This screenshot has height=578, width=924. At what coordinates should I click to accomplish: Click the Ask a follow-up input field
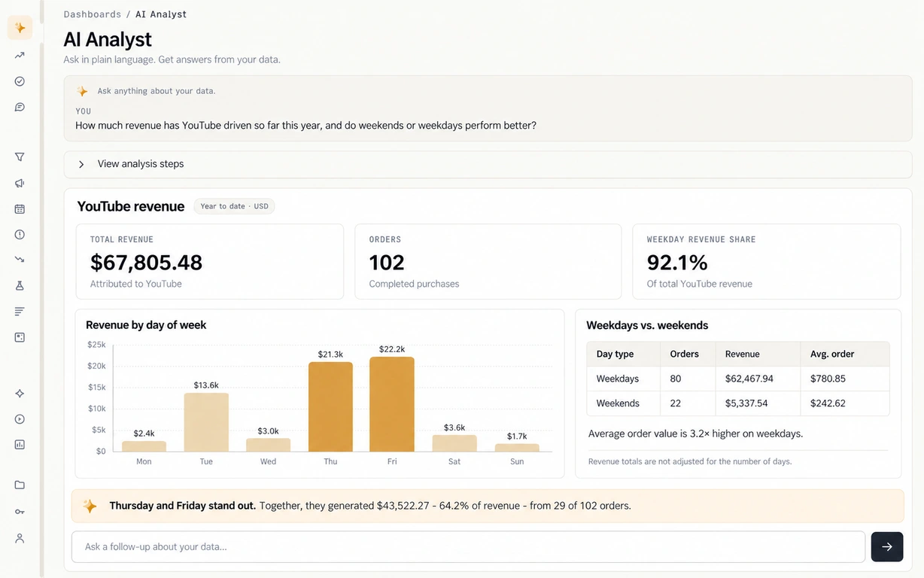468,547
